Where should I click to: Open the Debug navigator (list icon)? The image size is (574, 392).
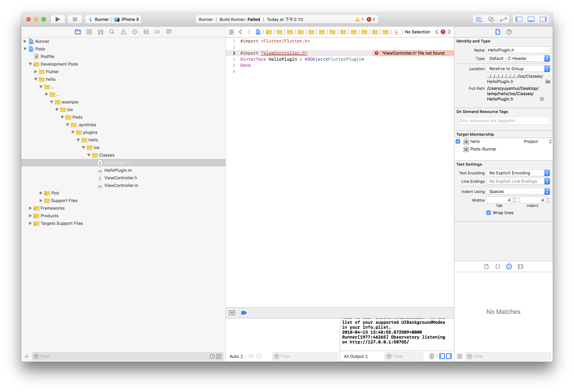146,32
